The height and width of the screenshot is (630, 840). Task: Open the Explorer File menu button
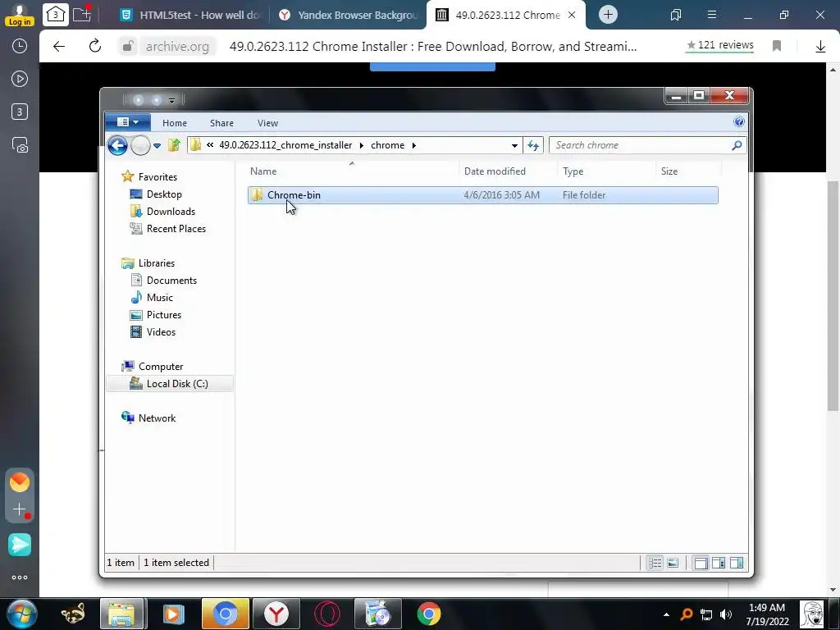pos(127,122)
